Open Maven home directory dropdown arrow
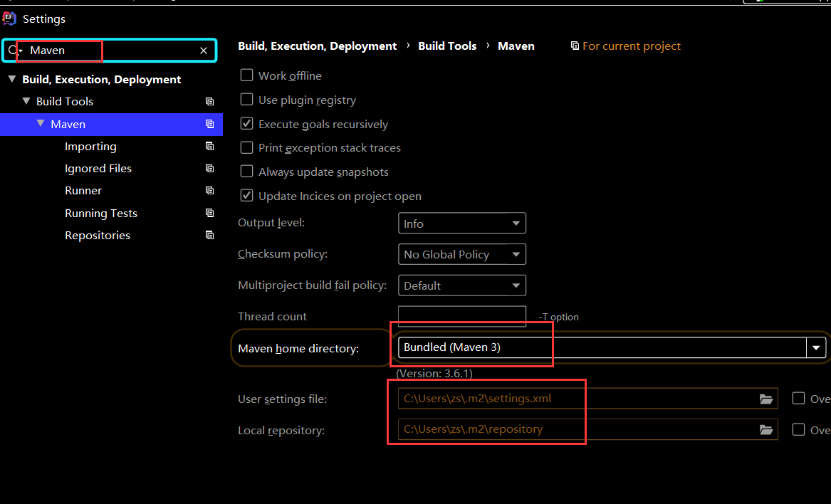The width and height of the screenshot is (831, 504). pos(816,347)
